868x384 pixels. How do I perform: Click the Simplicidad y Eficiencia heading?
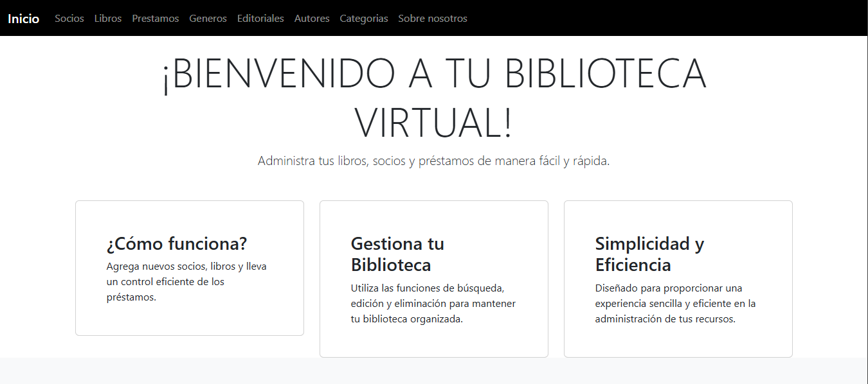pyautogui.click(x=649, y=254)
